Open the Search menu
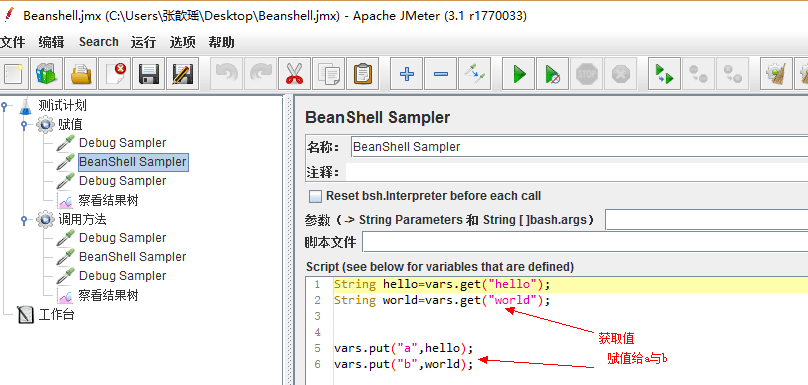Screen dimensions: 808x385 click(98, 42)
